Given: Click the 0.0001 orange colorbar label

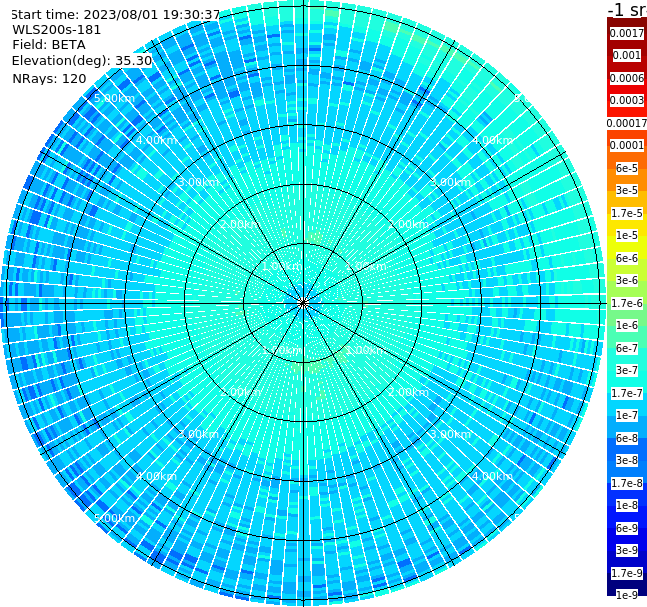Looking at the screenshot, I should tap(626, 145).
